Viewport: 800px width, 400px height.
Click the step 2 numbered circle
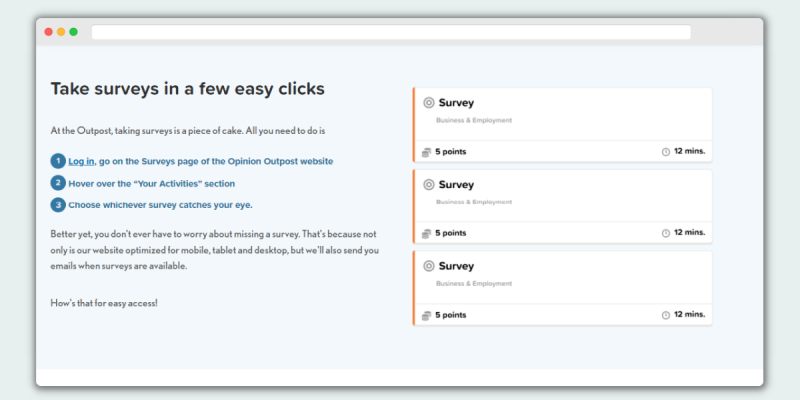pyautogui.click(x=58, y=183)
